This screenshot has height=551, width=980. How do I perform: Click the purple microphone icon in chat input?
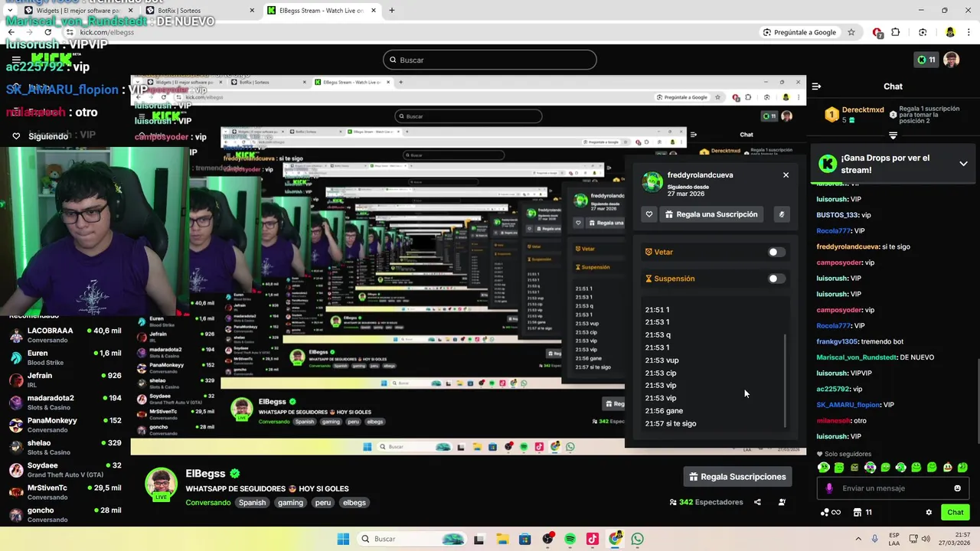(x=829, y=488)
